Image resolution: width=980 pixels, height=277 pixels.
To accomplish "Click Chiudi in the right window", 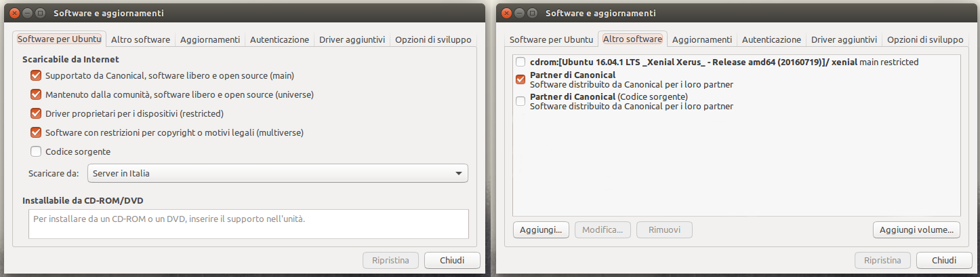I will (943, 260).
